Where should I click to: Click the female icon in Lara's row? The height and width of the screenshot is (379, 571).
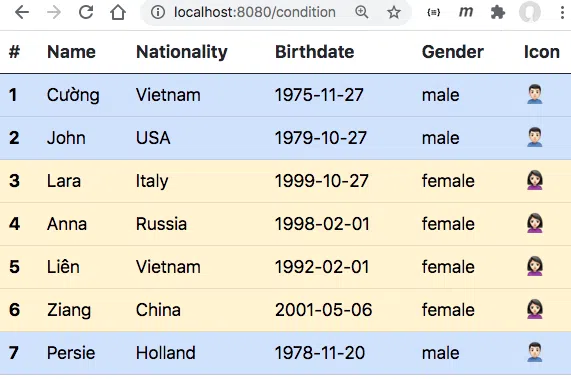[535, 180]
